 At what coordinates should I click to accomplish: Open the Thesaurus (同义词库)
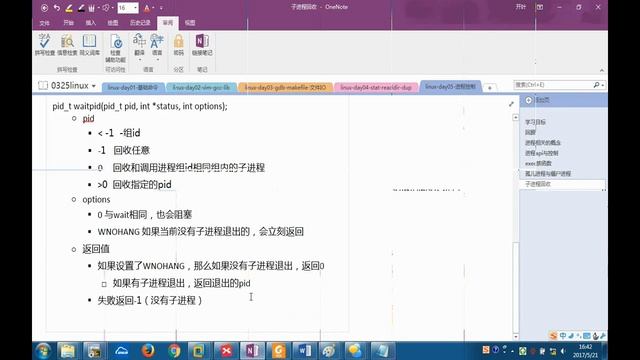pos(89,45)
